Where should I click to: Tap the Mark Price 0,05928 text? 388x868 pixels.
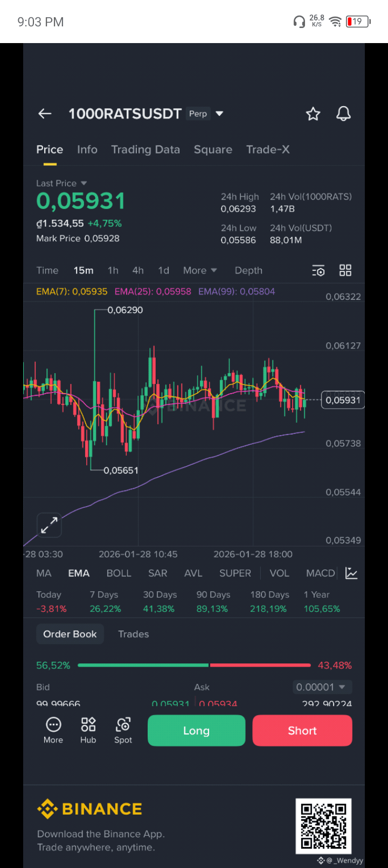(78, 239)
